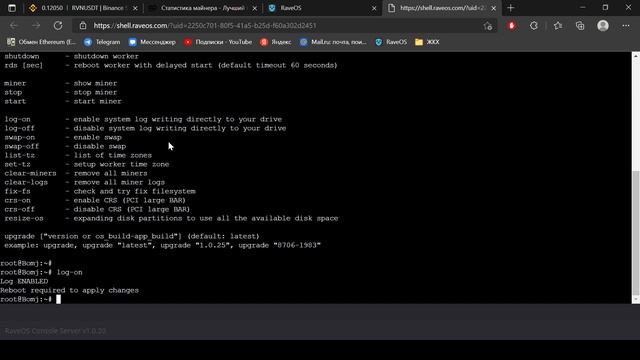Open a new browser tab
The width and height of the screenshot is (640, 360).
(x=511, y=8)
